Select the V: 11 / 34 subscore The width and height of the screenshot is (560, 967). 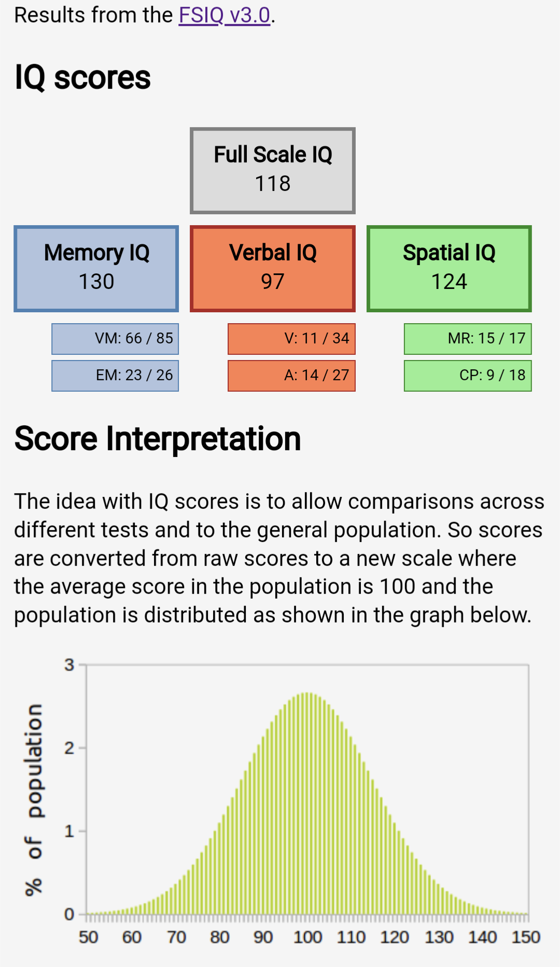point(291,339)
